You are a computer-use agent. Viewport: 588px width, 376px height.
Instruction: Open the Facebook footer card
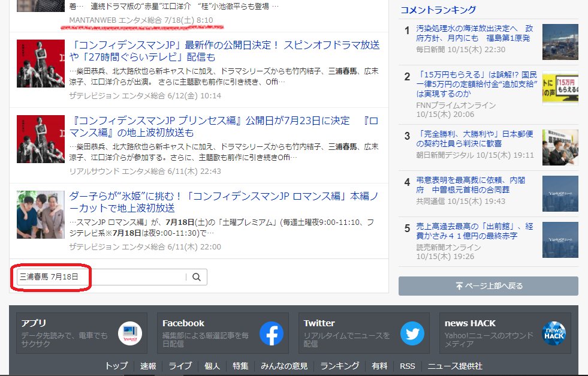[223, 333]
